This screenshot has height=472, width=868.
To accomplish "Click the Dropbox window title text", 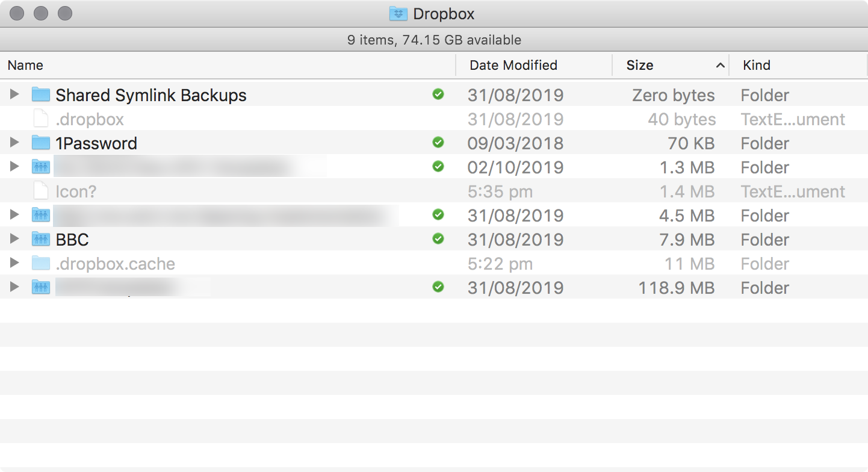I will click(x=444, y=14).
